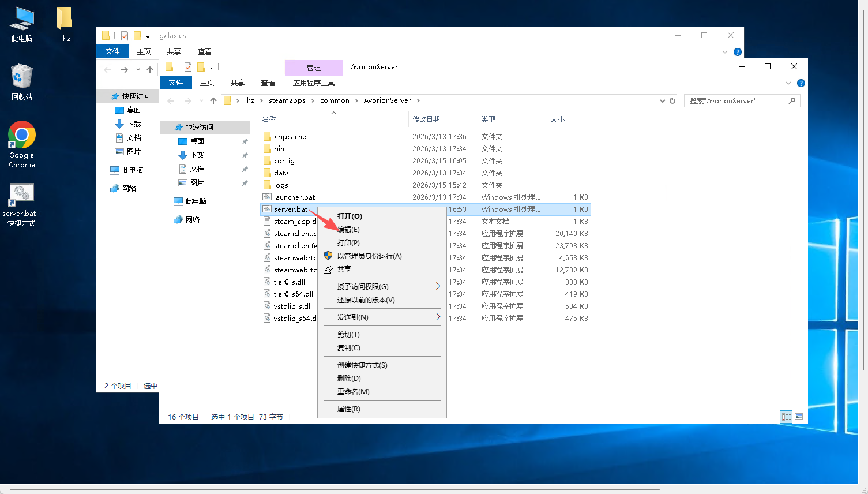Viewport: 868px width, 494px height.
Task: Switch to details view layout icon
Action: click(x=786, y=417)
